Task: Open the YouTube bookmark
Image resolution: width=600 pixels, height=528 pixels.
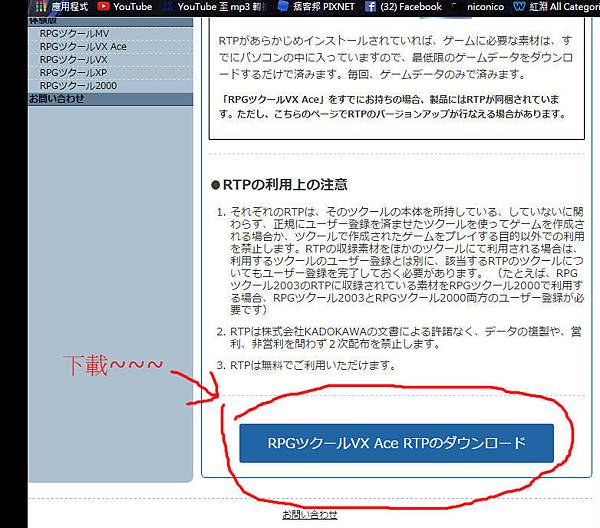Action: point(125,7)
